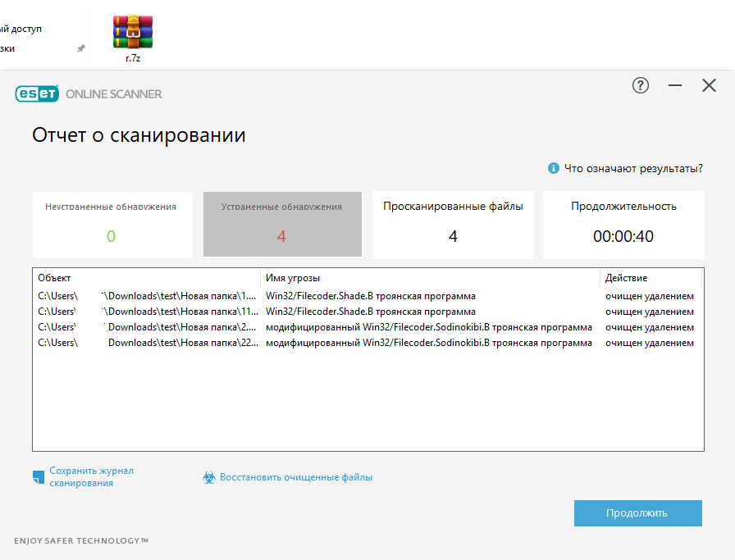Sort by the 'Действие' column header
Viewport: 735px width, 560px height.
point(651,278)
